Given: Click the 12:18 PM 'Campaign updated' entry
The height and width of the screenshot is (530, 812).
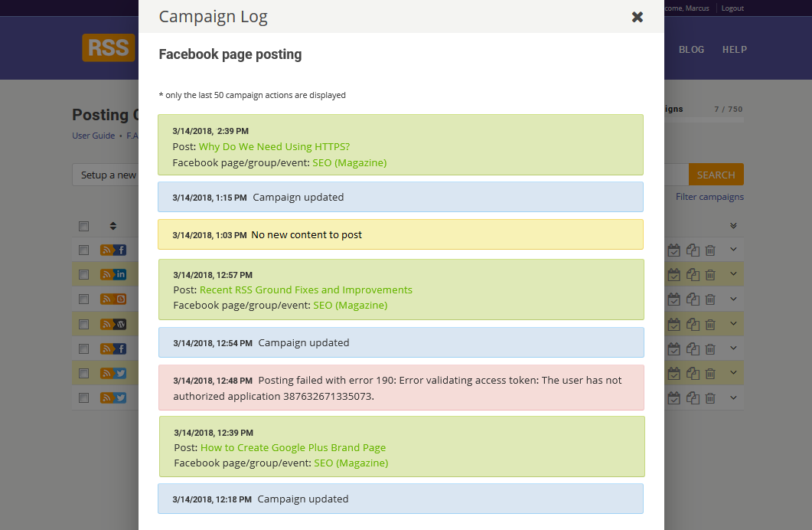Looking at the screenshot, I should 401,499.
